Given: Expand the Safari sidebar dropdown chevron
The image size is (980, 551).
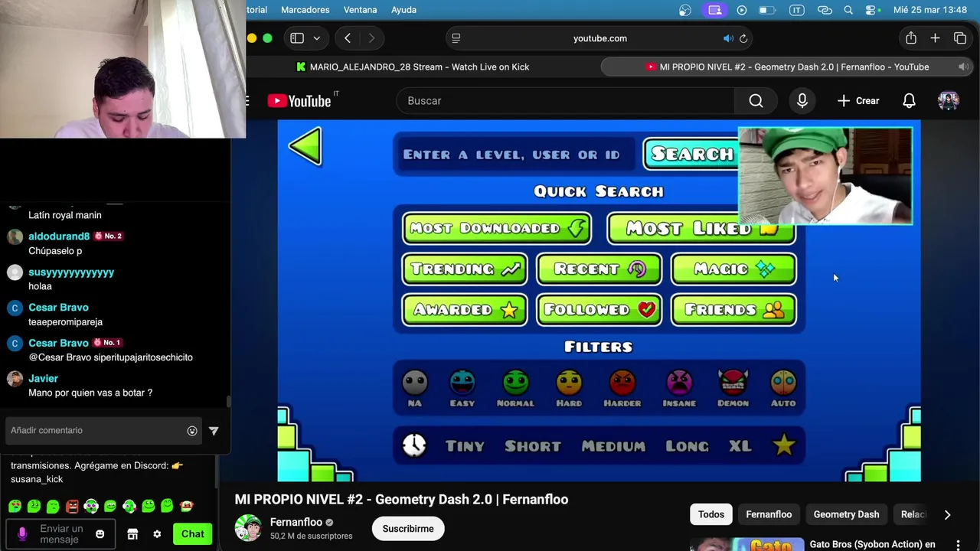Looking at the screenshot, I should (316, 38).
